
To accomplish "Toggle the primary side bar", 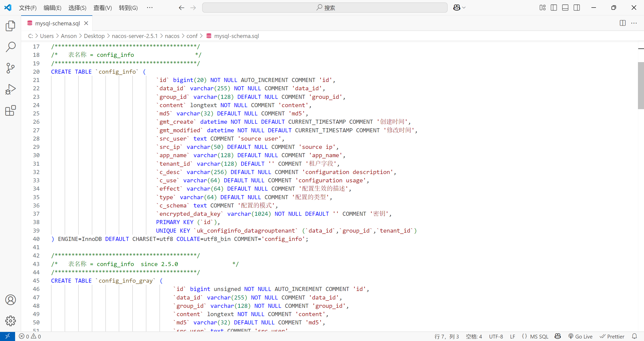I will click(554, 8).
